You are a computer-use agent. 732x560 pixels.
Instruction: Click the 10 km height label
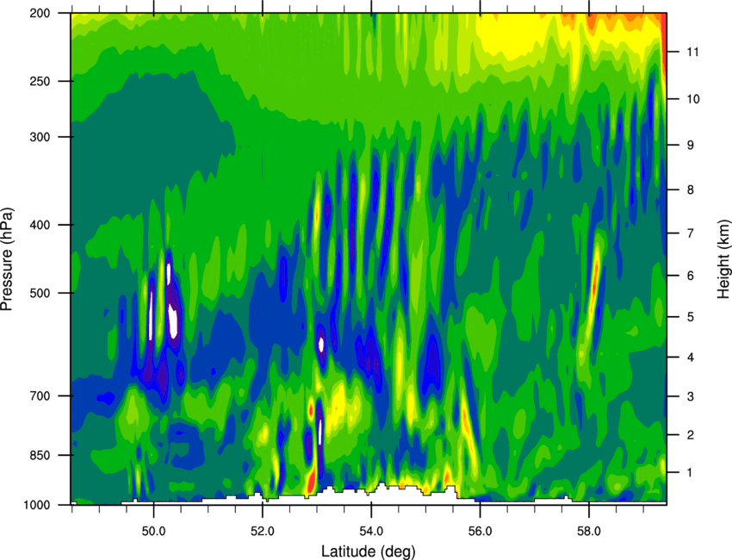(x=693, y=99)
